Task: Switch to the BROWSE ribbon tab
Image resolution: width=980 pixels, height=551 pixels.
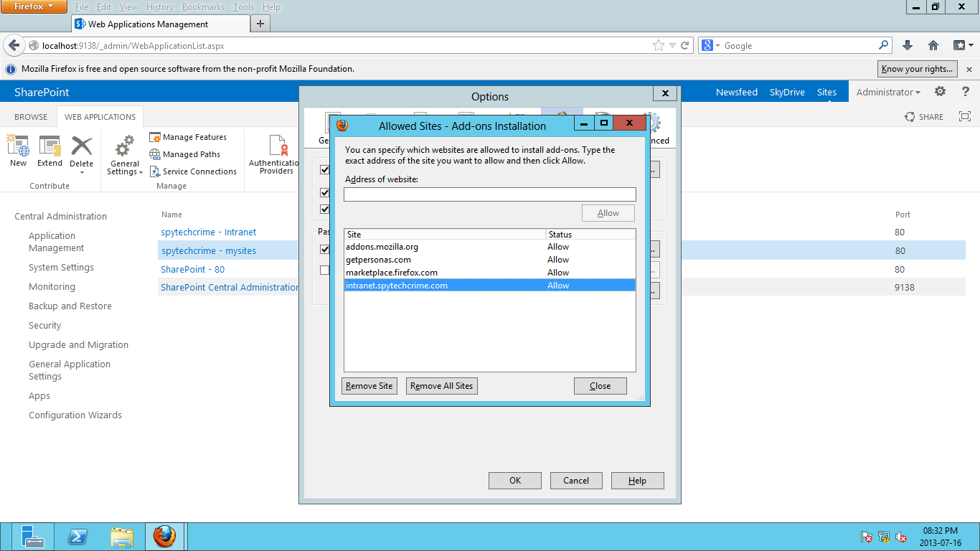Action: click(31, 117)
